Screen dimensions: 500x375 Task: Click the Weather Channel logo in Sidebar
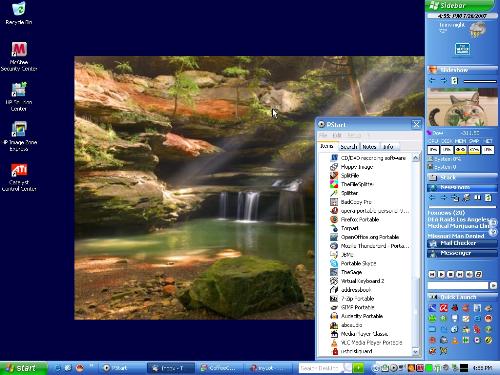click(463, 49)
